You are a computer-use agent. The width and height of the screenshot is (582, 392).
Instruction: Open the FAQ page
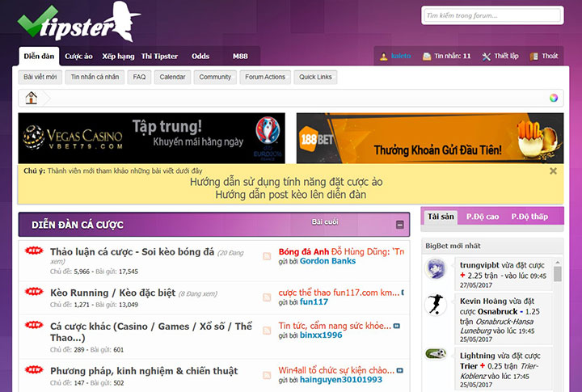pos(139,78)
